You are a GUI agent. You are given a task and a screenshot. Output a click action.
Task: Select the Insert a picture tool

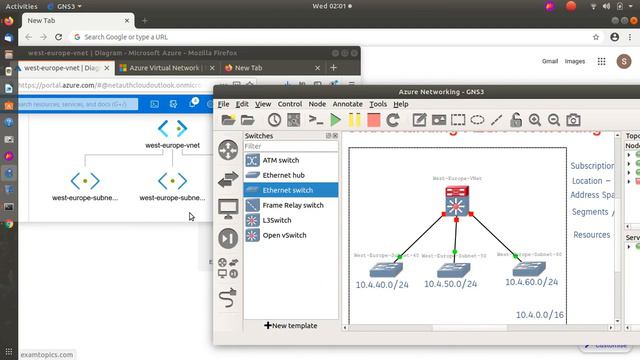point(439,120)
